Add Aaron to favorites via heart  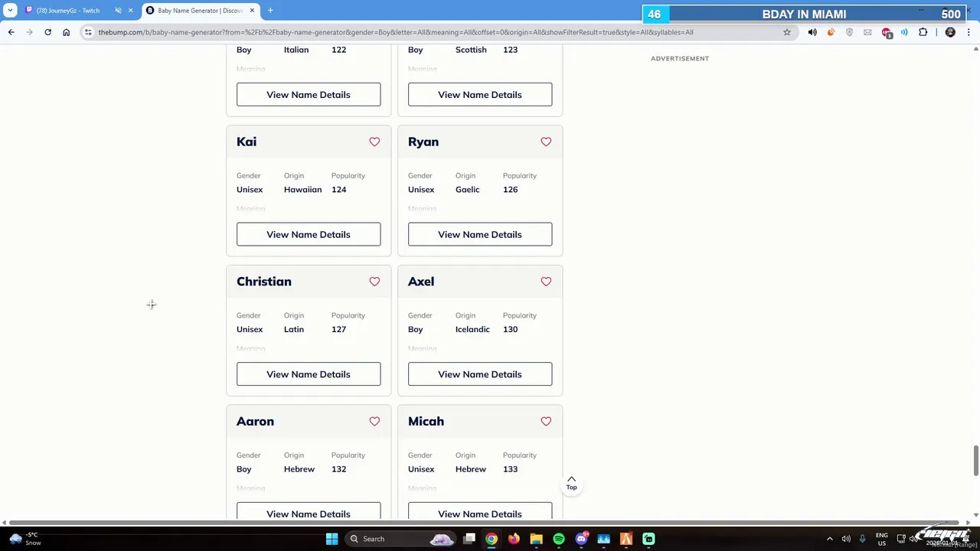pyautogui.click(x=374, y=421)
